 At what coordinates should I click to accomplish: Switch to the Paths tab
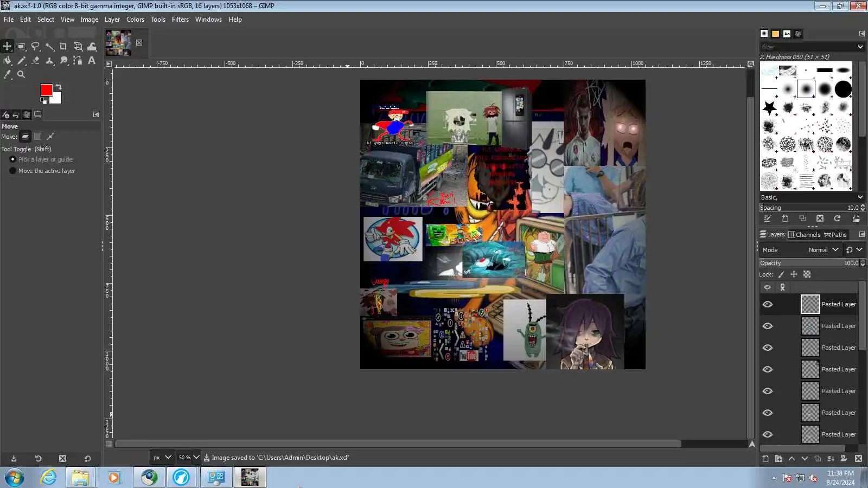click(x=835, y=235)
